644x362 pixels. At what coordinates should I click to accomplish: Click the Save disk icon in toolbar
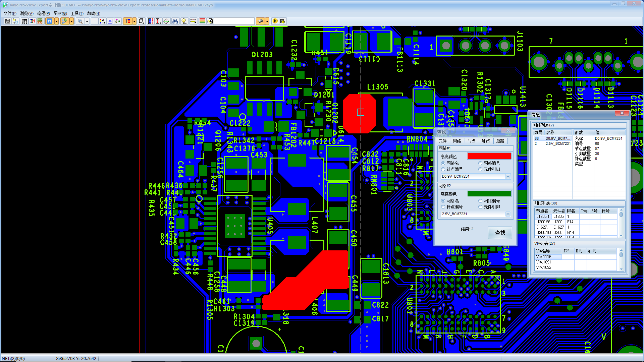(x=7, y=21)
